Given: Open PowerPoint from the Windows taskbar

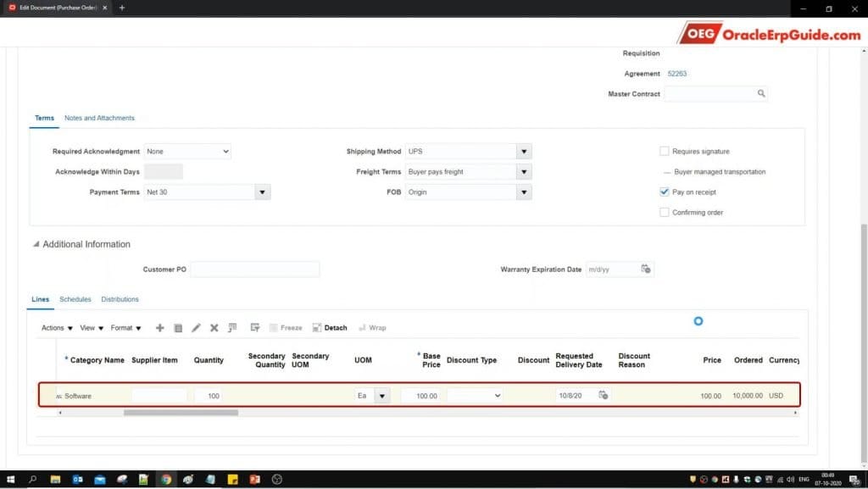Looking at the screenshot, I should click(x=254, y=480).
